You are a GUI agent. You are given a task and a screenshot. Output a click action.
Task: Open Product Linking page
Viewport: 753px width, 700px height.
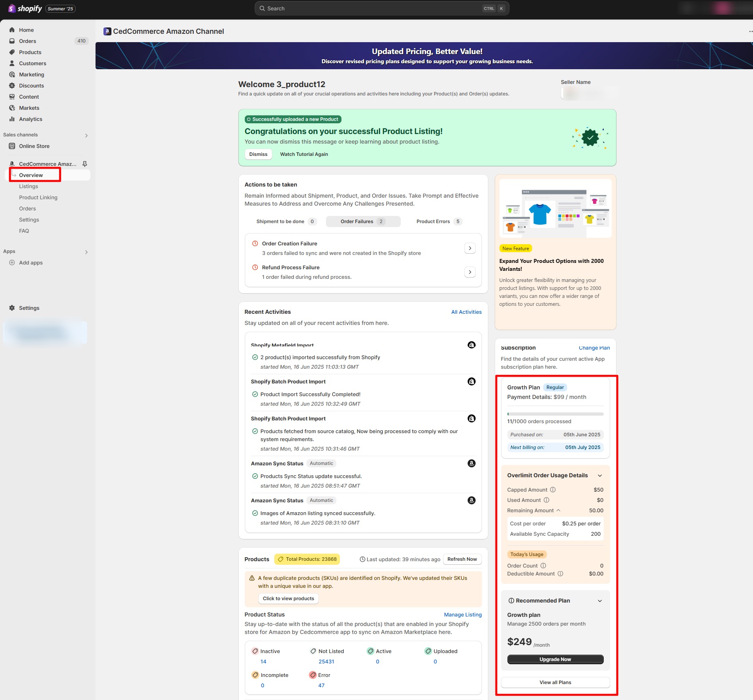point(38,197)
